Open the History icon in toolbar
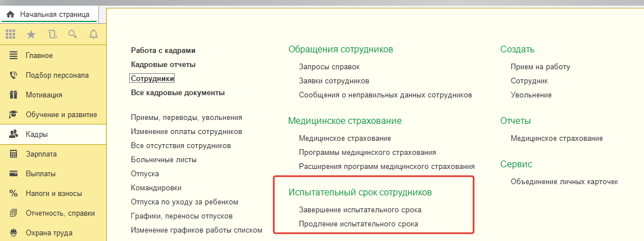The image size is (644, 241). pos(52,34)
